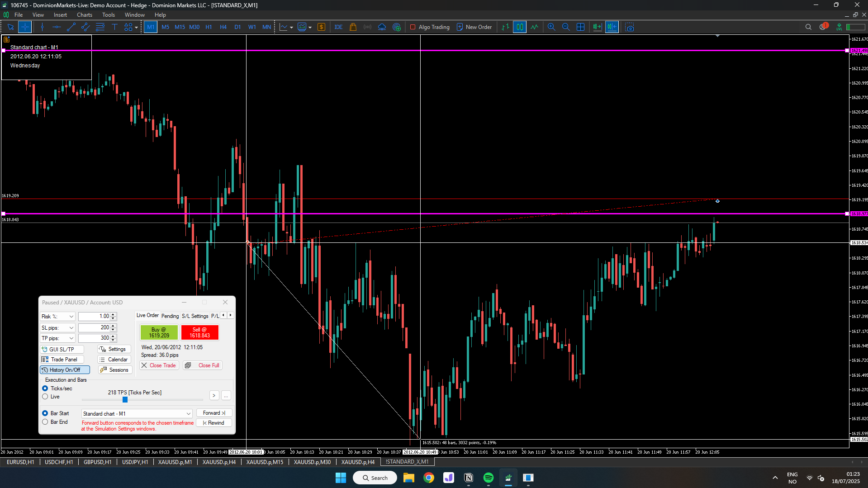This screenshot has width=868, height=488.
Task: Click the |< Rewind button
Action: click(214, 423)
